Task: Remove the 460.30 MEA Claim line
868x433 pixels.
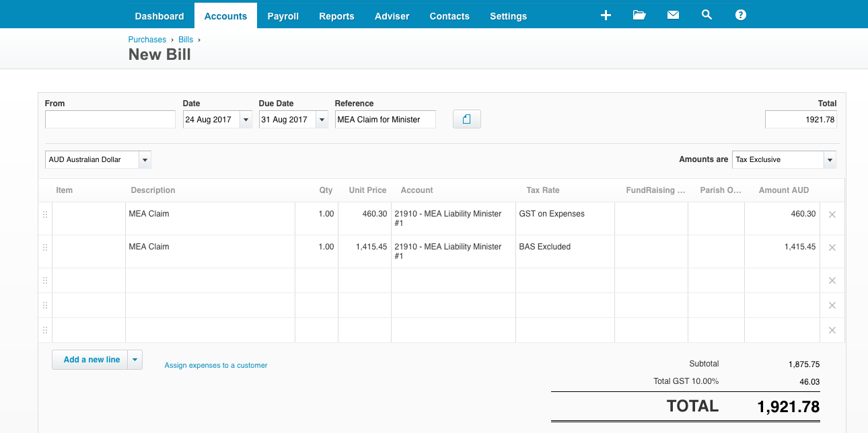Action: tap(832, 214)
